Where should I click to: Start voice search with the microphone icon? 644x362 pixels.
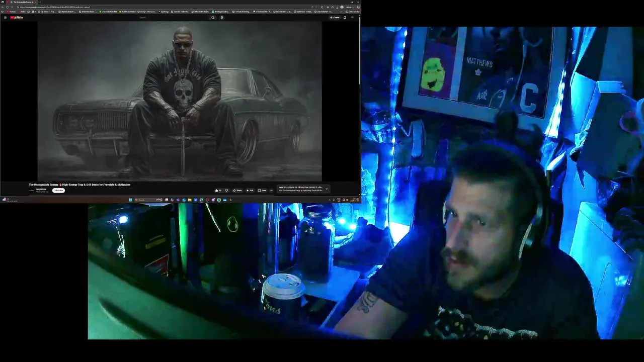click(222, 18)
